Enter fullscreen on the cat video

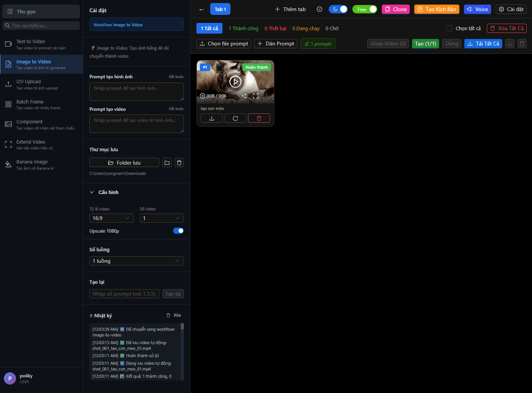(x=256, y=96)
